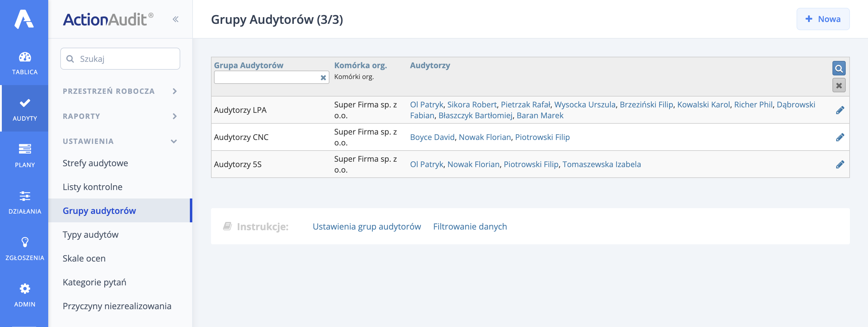The image size is (868, 327).
Task: Clear filters with the X icon below magnifier
Action: coord(839,85)
